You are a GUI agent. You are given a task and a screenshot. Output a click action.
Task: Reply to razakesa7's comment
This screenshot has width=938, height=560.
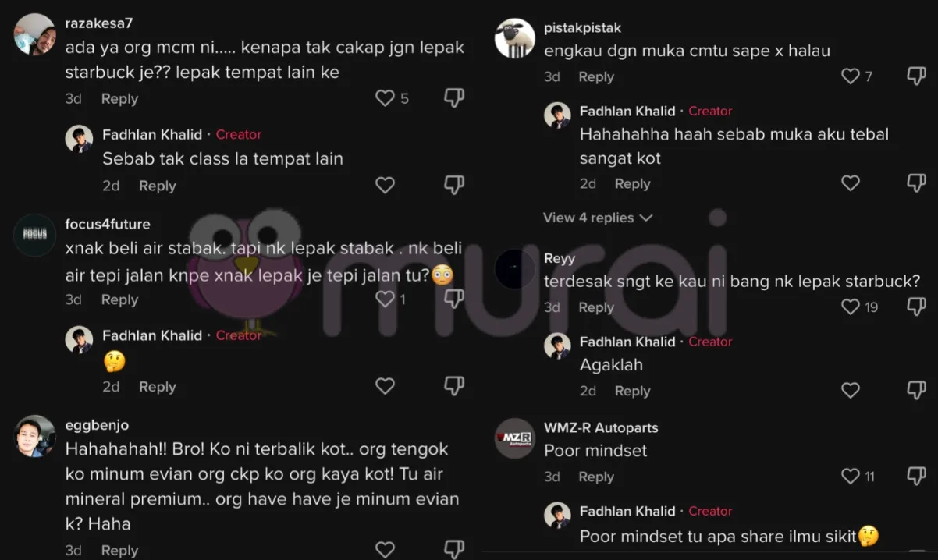coord(119,99)
